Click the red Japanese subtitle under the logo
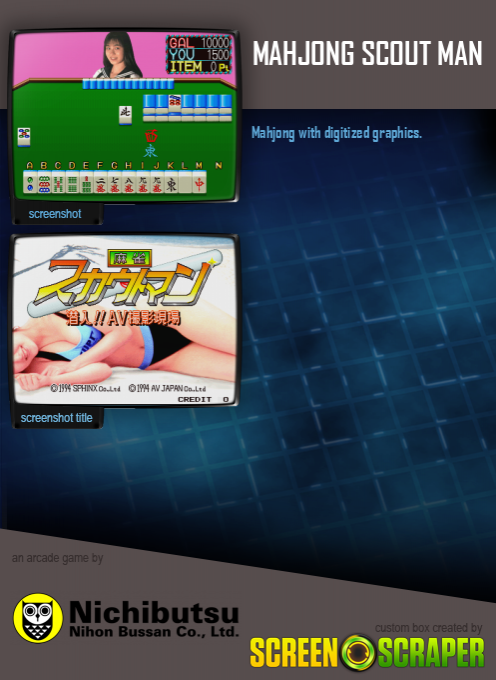Viewport: 496px width, 680px height. (123, 318)
